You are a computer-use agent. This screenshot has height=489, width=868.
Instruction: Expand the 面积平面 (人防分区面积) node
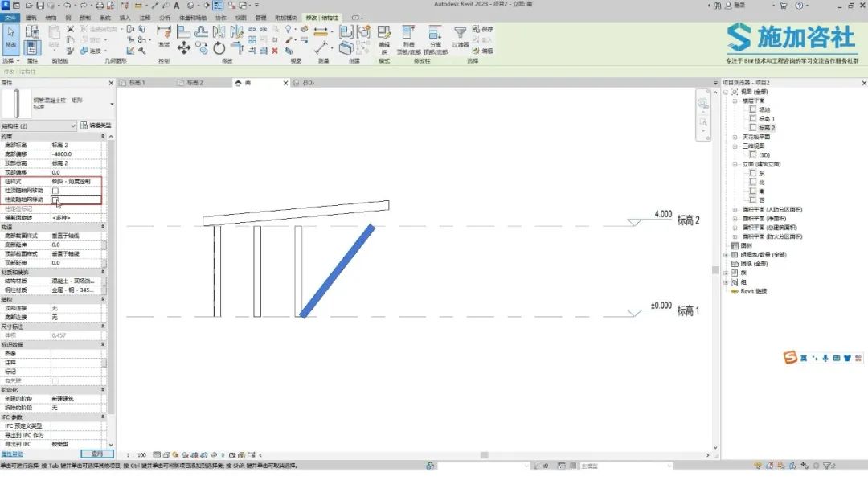click(x=735, y=210)
